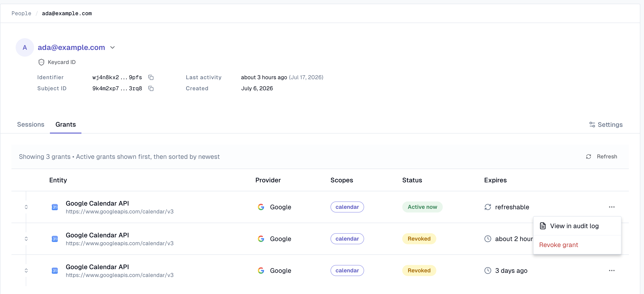Screen dimensions: 644x294
Task: Click Google provider name in Active now row
Action: click(x=281, y=207)
